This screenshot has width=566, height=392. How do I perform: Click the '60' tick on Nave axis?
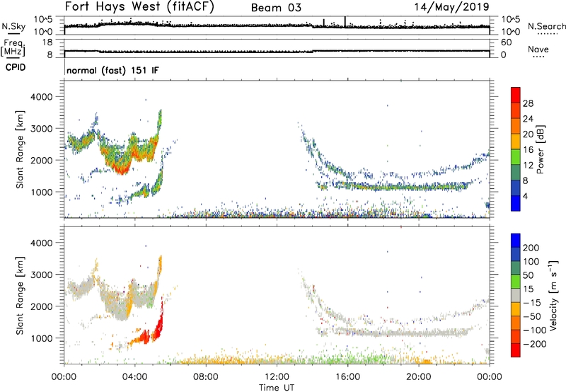[x=506, y=42]
